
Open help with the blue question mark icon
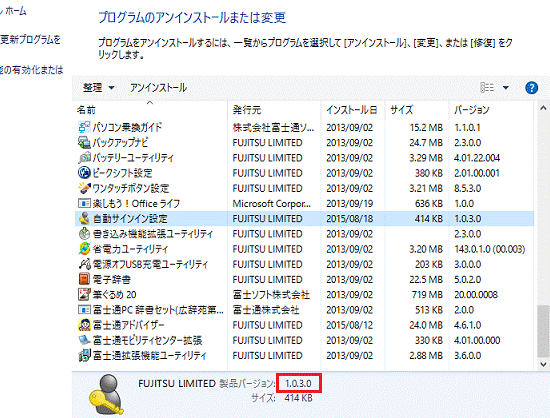531,87
